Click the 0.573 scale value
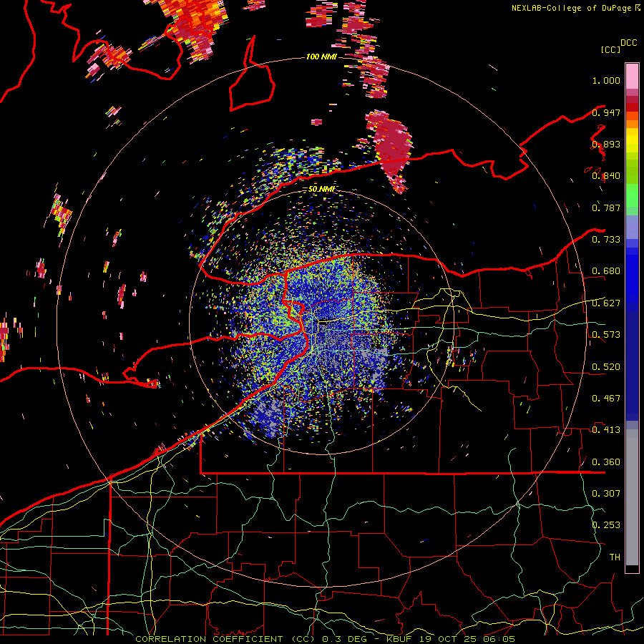Image resolution: width=644 pixels, height=644 pixels. click(606, 335)
